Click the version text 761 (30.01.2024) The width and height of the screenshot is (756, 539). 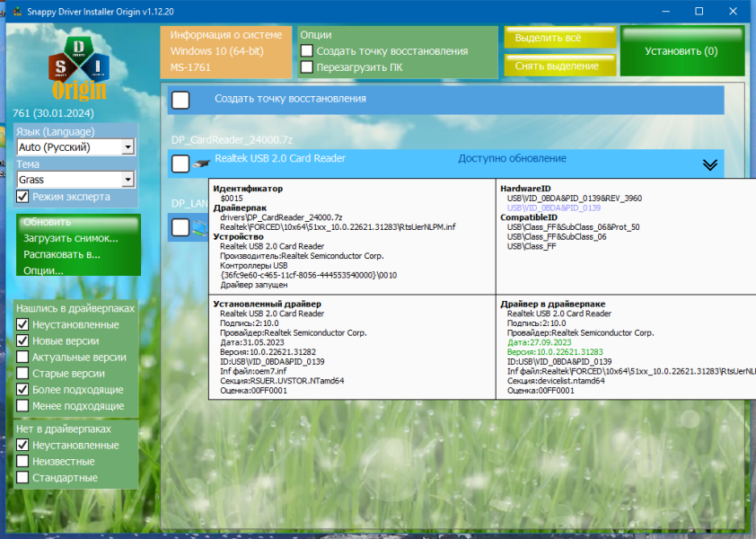coord(53,113)
